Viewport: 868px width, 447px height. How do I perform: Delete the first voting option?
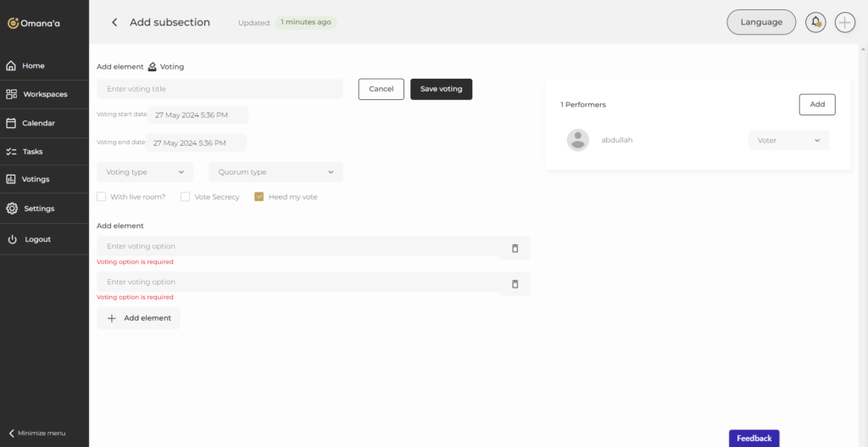tap(515, 248)
